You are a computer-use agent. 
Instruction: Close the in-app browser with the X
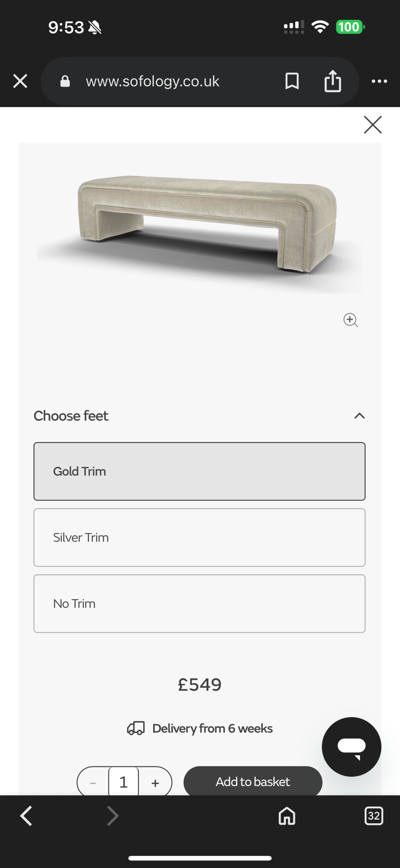tap(20, 81)
